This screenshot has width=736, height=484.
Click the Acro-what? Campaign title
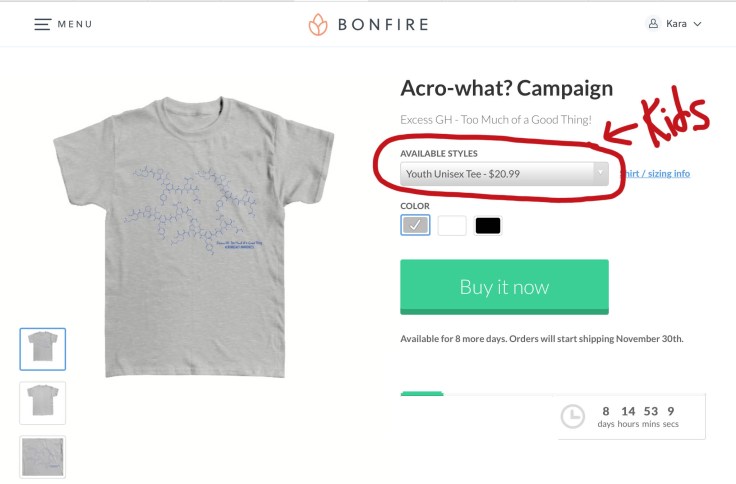(506, 88)
